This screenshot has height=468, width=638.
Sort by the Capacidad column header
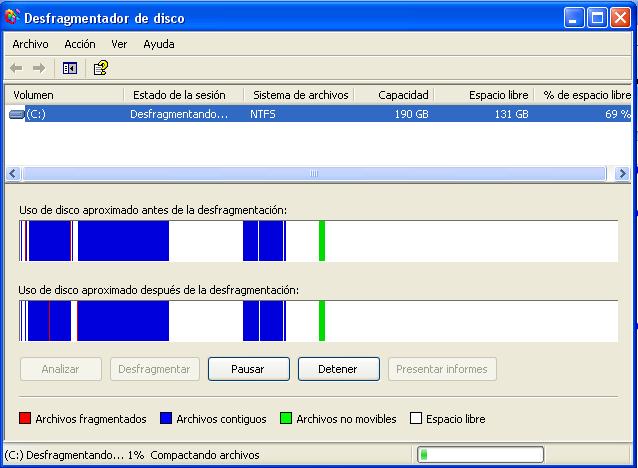394,95
